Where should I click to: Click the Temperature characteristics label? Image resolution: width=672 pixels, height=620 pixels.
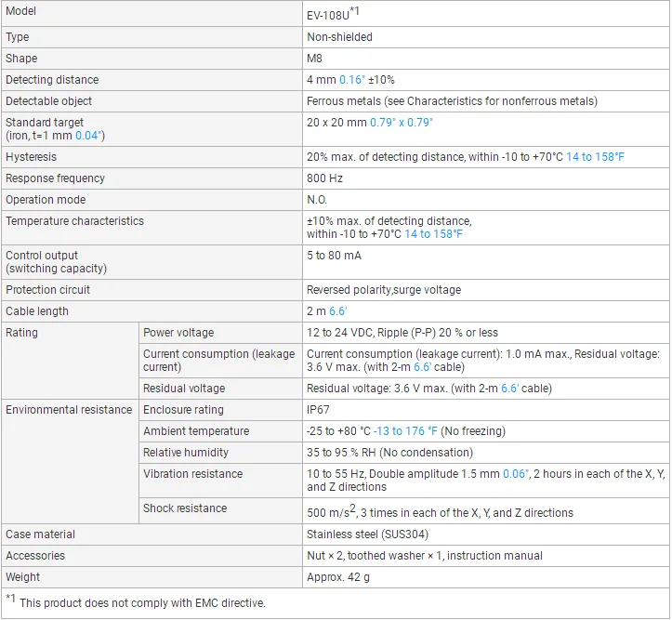point(75,221)
